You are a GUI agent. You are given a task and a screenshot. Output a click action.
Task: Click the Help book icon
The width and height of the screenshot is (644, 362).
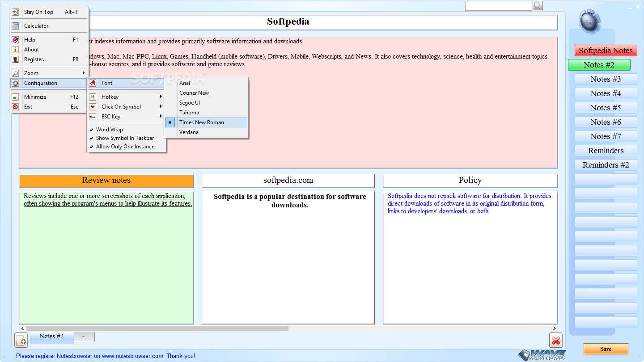(x=15, y=40)
